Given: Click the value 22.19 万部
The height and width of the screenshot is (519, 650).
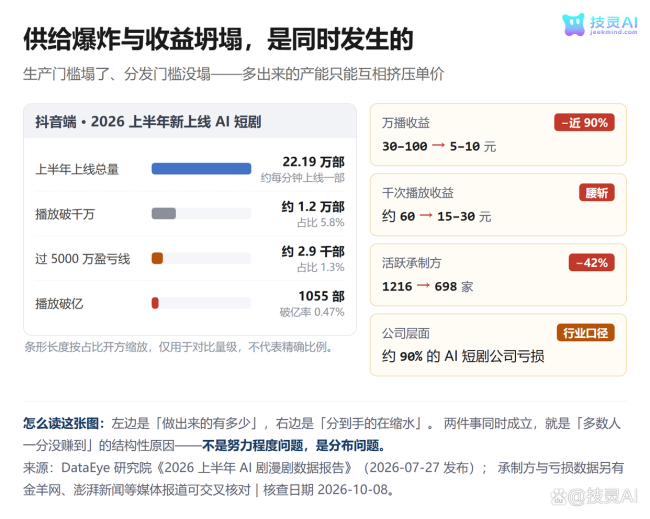Looking at the screenshot, I should coord(313,162).
